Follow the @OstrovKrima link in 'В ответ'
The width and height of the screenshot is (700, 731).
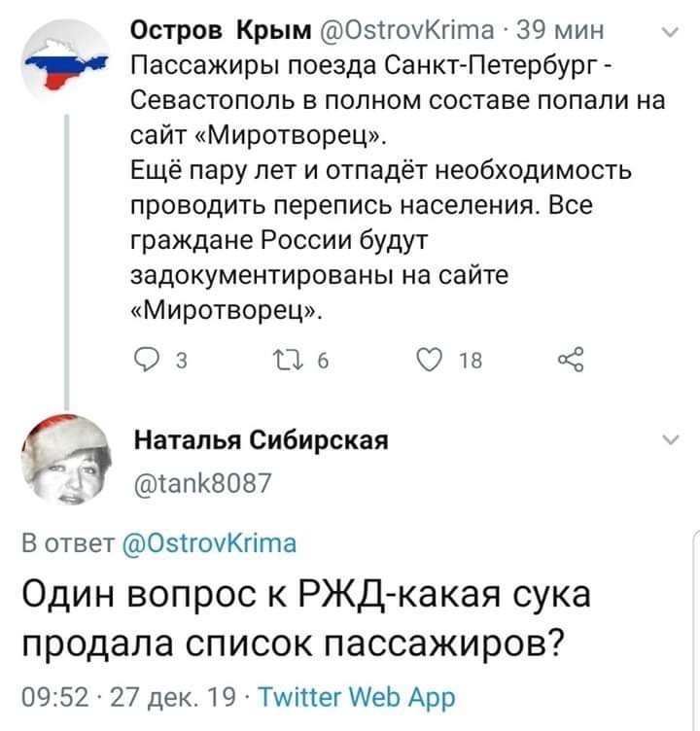tap(209, 543)
